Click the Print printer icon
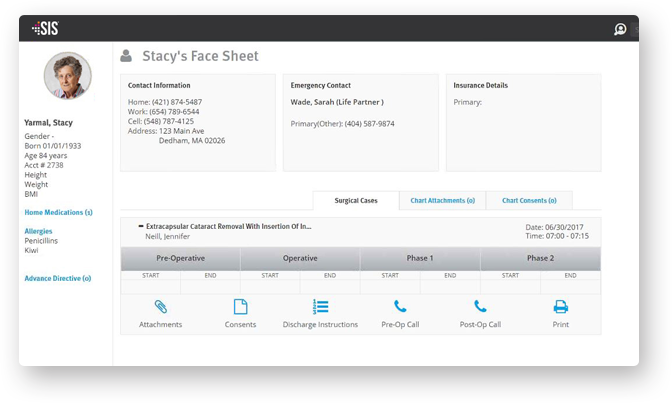This screenshot has height=403, width=672. pos(561,307)
